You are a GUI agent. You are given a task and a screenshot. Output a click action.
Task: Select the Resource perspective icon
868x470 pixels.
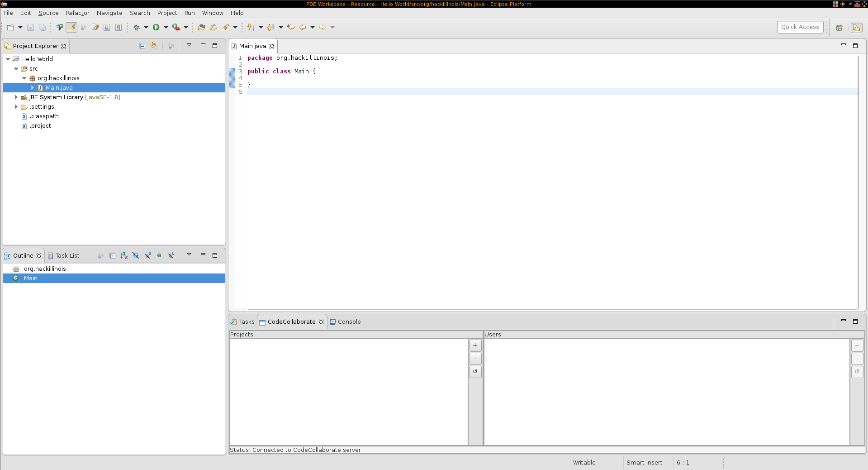[856, 28]
